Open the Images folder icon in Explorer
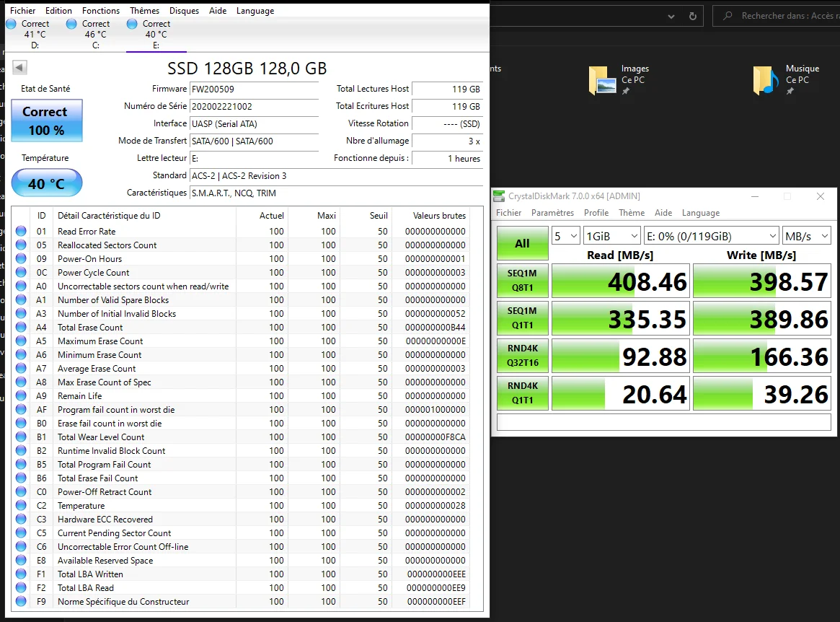This screenshot has width=840, height=622. tap(603, 80)
